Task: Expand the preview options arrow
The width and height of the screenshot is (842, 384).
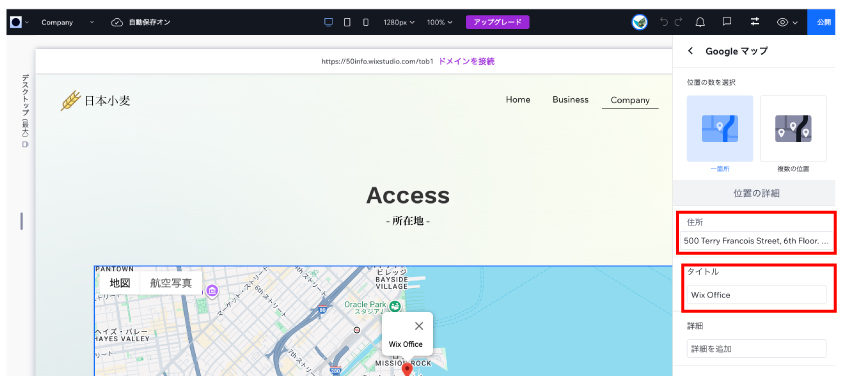Action: click(795, 23)
